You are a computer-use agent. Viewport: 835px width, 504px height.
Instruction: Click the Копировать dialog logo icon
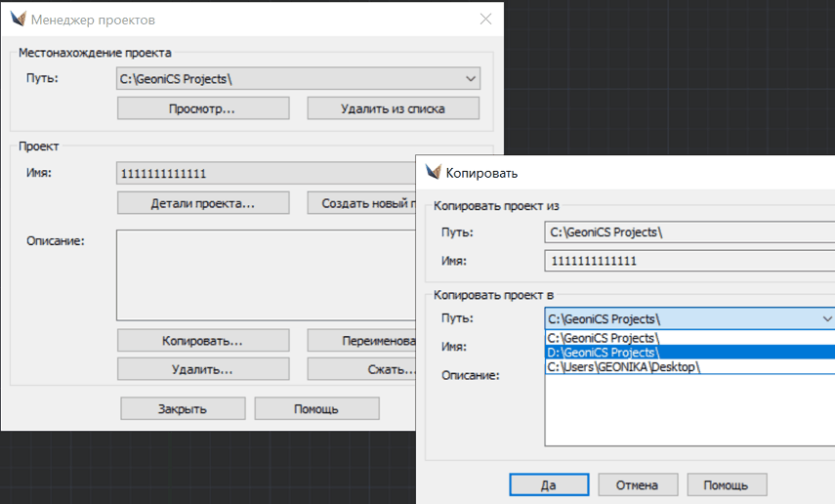coord(433,173)
